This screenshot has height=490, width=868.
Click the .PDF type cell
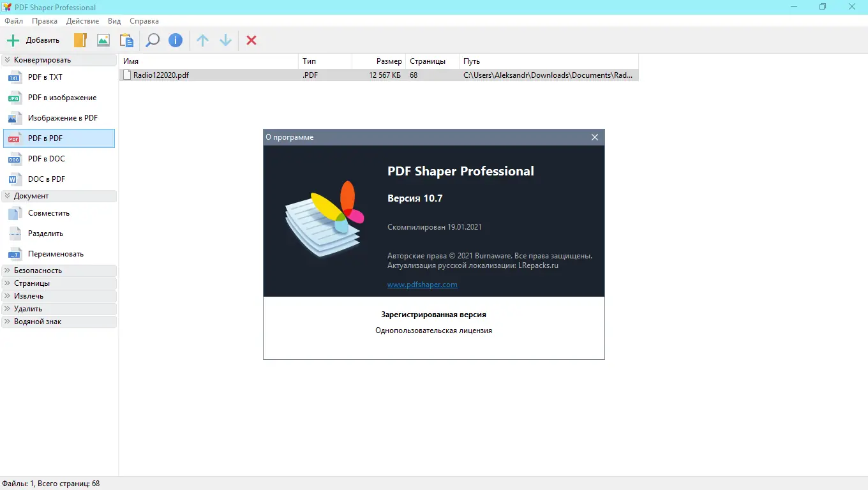click(310, 75)
